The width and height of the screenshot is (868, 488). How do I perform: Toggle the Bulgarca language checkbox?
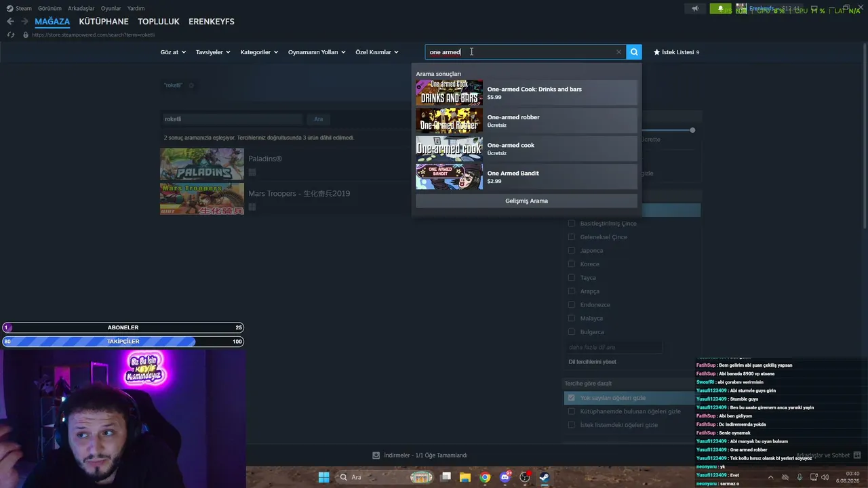point(572,332)
